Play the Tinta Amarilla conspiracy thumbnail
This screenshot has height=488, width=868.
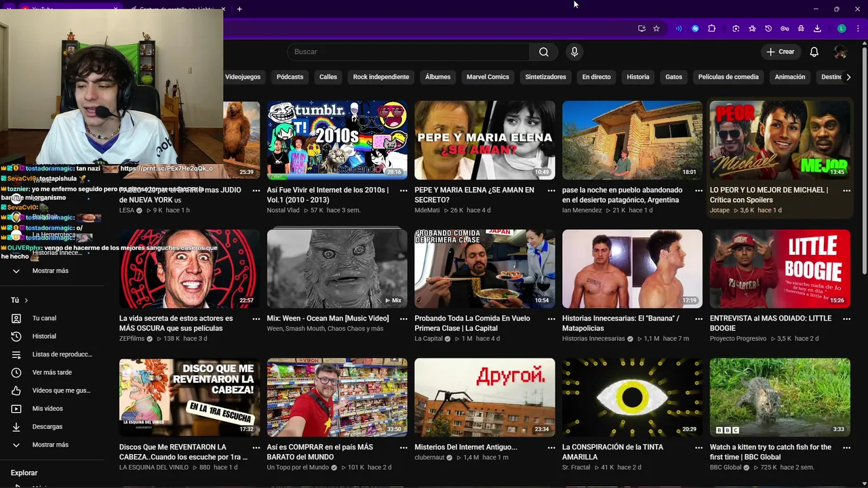pyautogui.click(x=632, y=397)
